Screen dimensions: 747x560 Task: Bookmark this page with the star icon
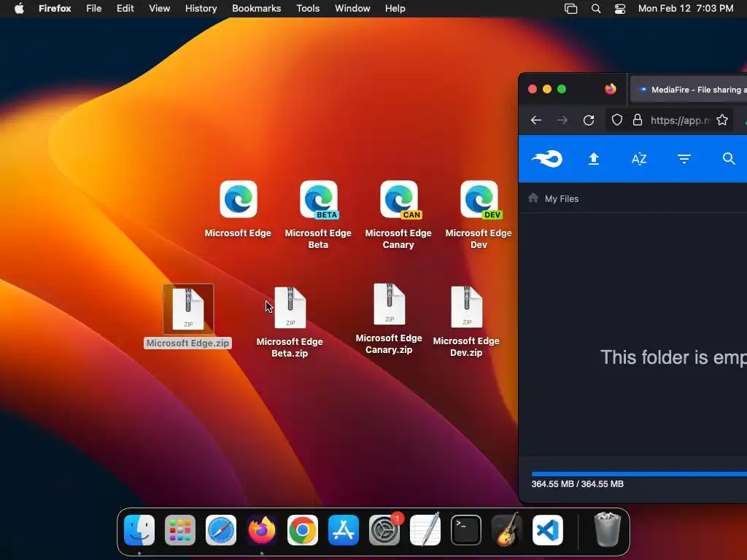(x=722, y=120)
